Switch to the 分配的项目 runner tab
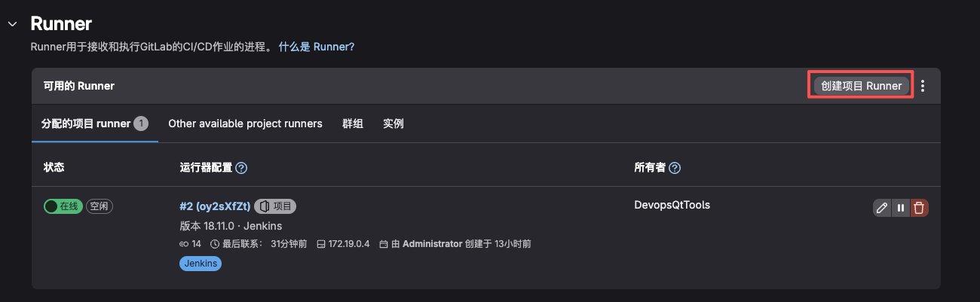The height and width of the screenshot is (302, 980). [87, 124]
